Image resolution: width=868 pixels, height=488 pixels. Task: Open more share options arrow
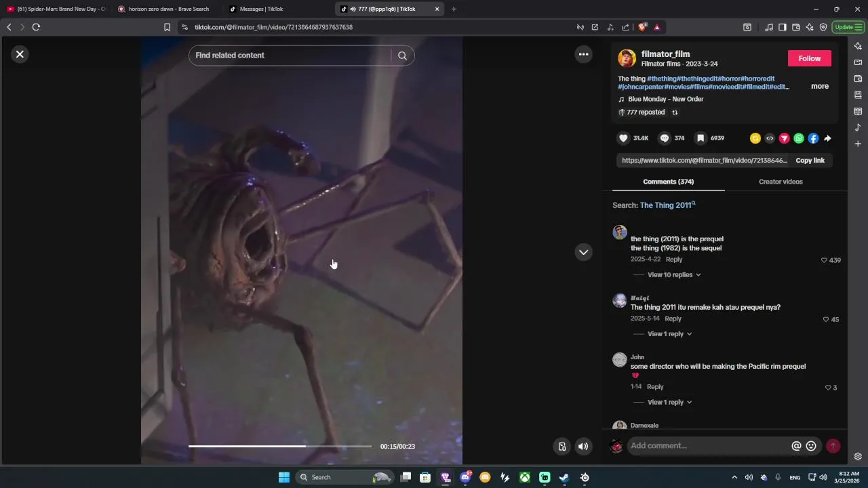click(x=827, y=138)
